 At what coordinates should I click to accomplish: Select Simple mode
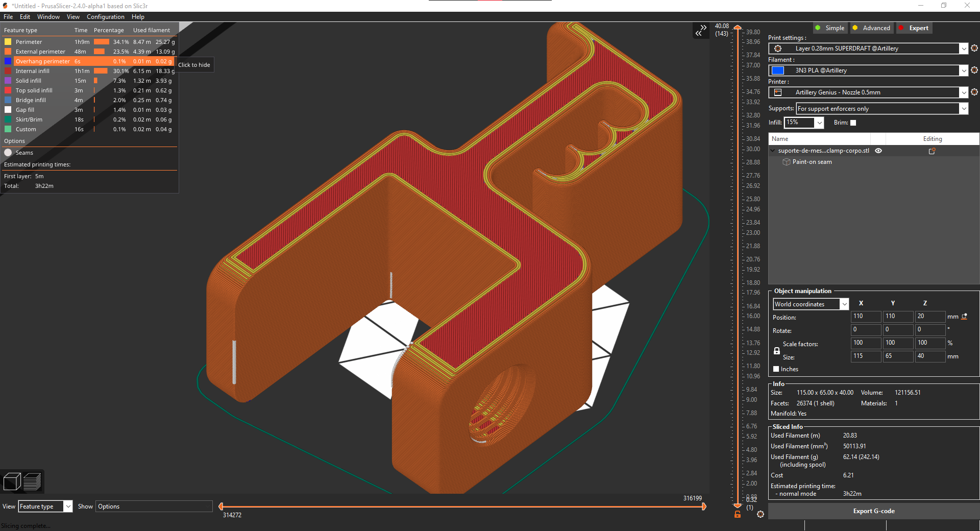tap(830, 28)
